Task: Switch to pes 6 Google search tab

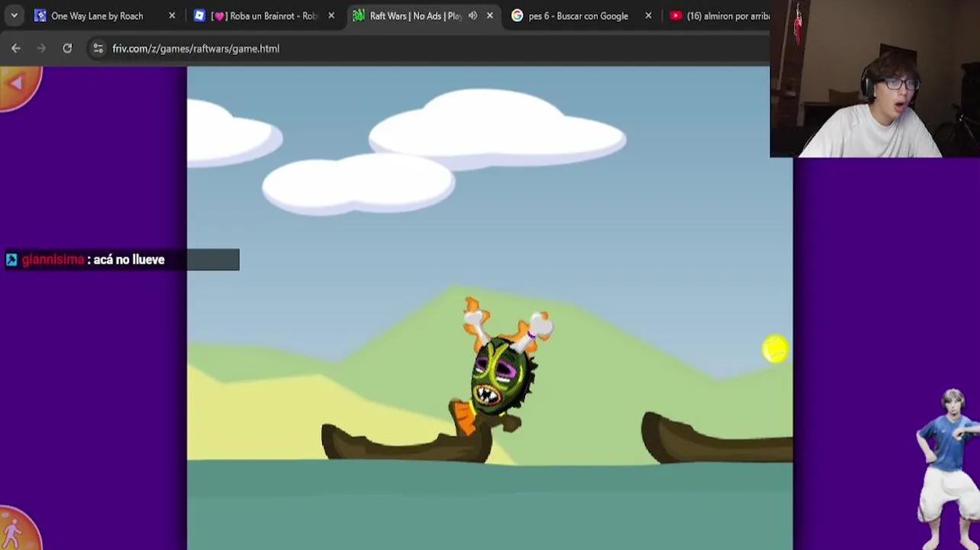Action: click(579, 15)
